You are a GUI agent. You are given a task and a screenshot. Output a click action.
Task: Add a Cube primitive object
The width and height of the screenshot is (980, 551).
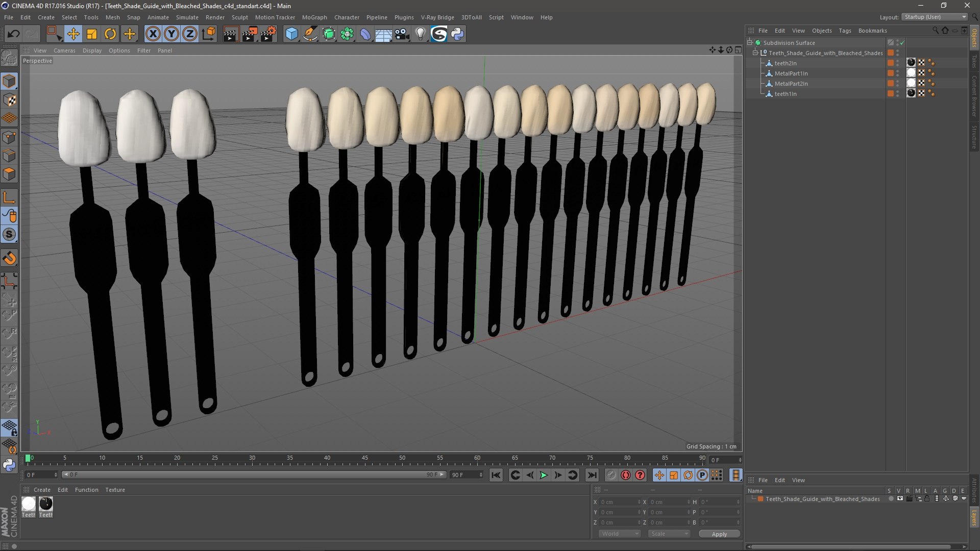tap(291, 34)
